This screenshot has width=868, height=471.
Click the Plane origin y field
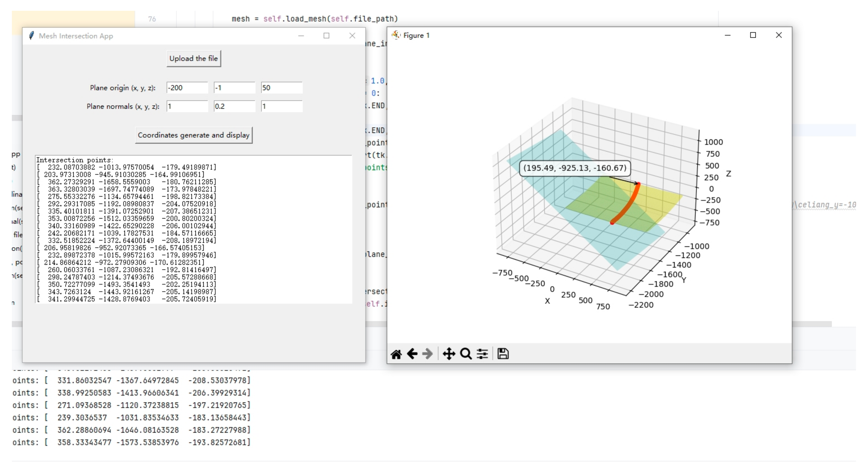pyautogui.click(x=234, y=88)
